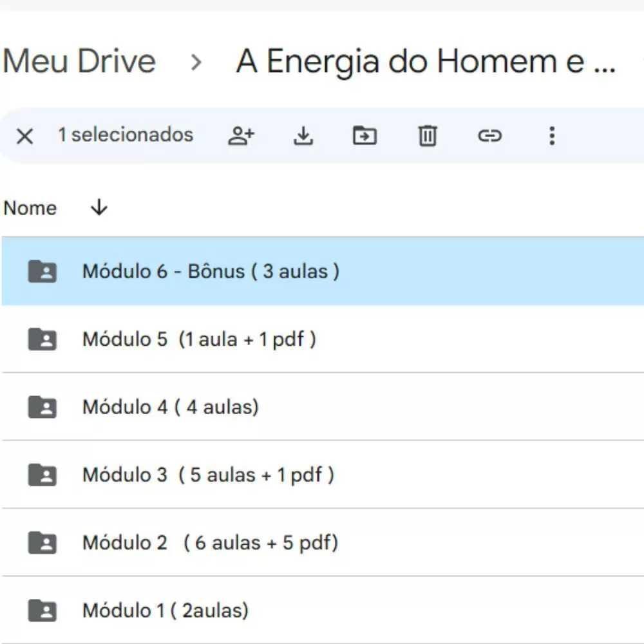Click the share (add person) icon
644x644 pixels.
241,136
